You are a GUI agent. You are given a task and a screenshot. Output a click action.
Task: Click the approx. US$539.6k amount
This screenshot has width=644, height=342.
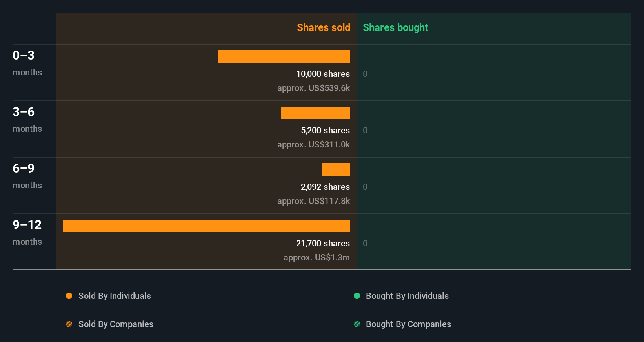click(313, 88)
